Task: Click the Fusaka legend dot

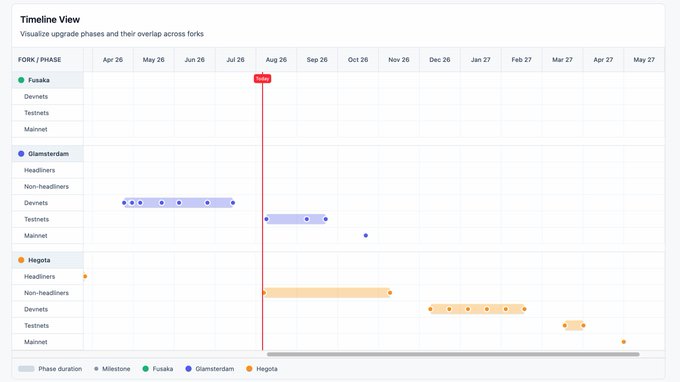Action: coord(145,369)
